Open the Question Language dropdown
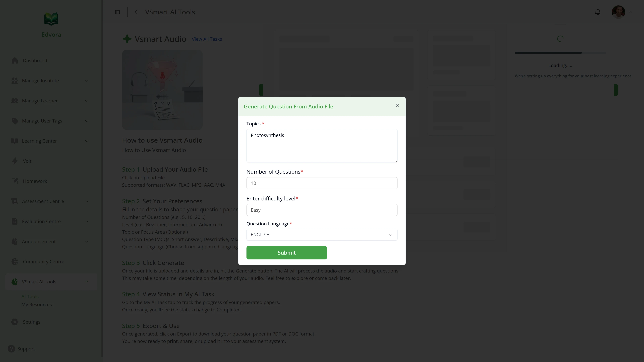The image size is (644, 362). [322, 235]
